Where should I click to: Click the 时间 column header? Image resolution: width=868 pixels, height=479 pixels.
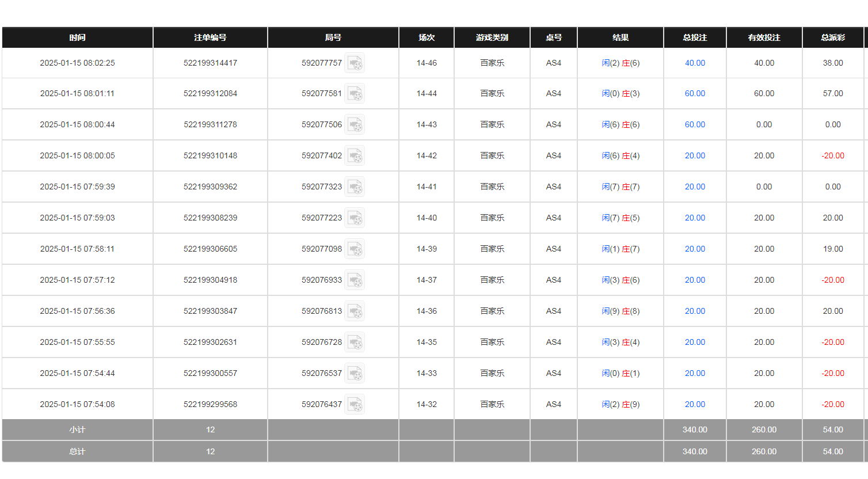point(77,37)
